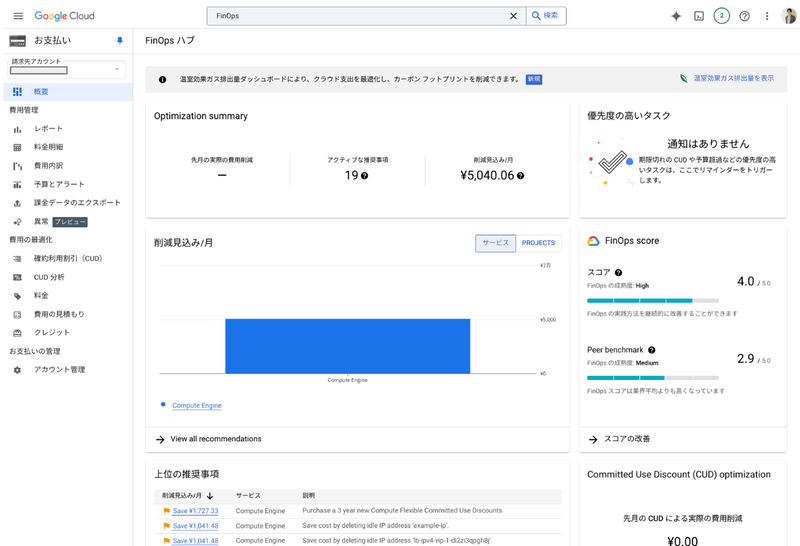The width and height of the screenshot is (800, 546).
Task: Click the blue Compute Engine chart bar
Action: pos(347,346)
